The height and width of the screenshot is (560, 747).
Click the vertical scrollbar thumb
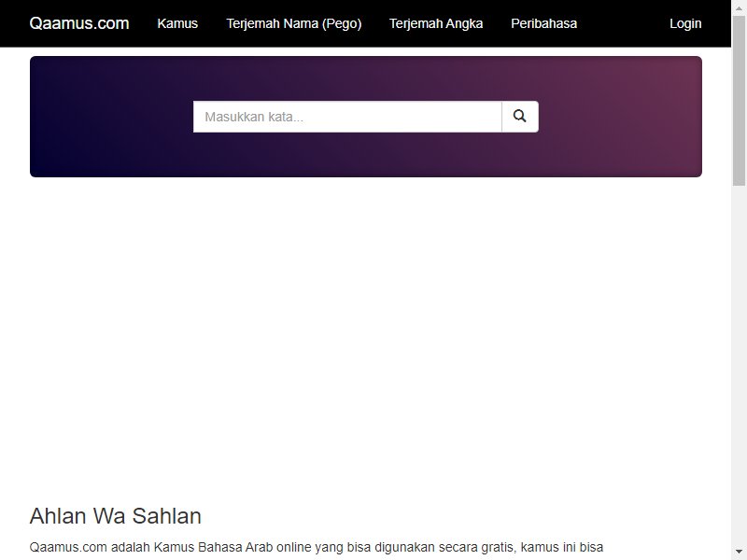pyautogui.click(x=739, y=101)
